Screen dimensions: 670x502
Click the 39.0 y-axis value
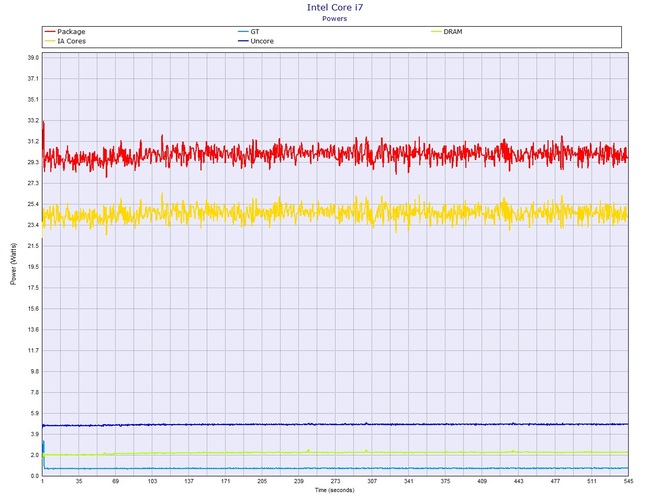(x=33, y=58)
